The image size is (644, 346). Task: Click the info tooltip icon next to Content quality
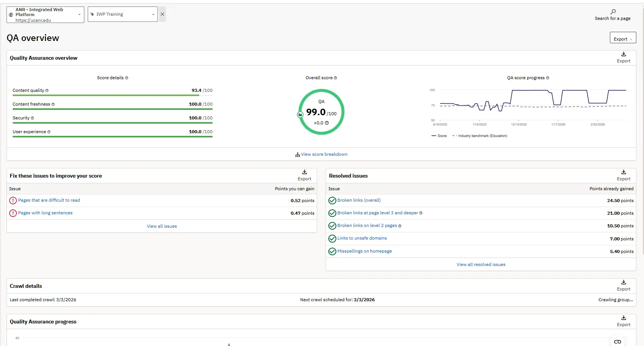tap(47, 91)
